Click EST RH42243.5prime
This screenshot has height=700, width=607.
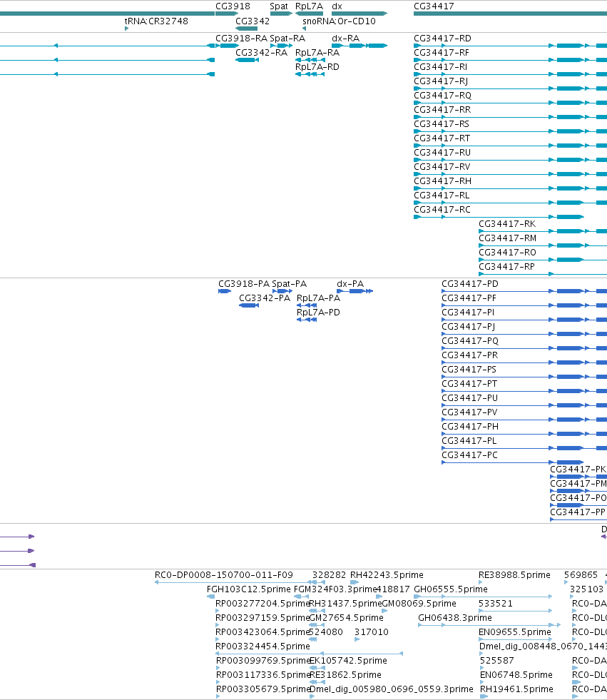[x=387, y=575]
